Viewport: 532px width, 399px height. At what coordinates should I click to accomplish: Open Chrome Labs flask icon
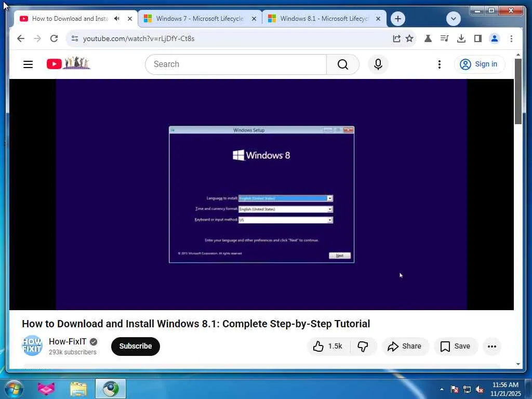pyautogui.click(x=428, y=38)
